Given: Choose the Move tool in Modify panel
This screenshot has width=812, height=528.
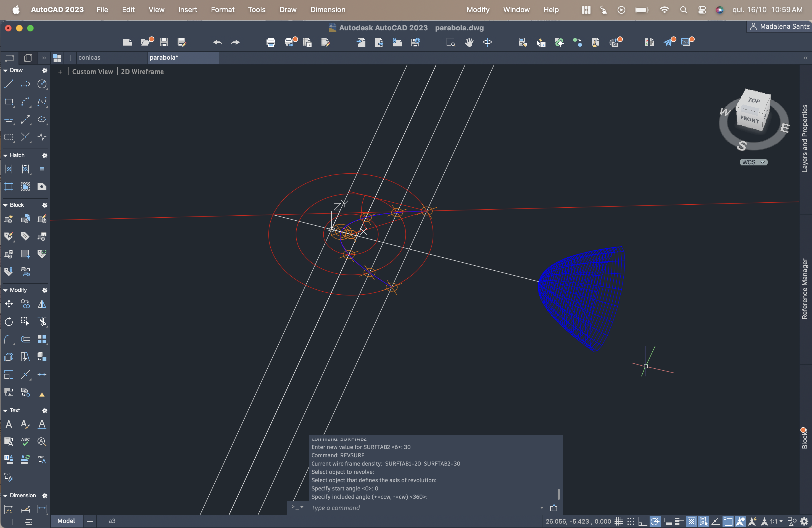Looking at the screenshot, I should [x=9, y=304].
